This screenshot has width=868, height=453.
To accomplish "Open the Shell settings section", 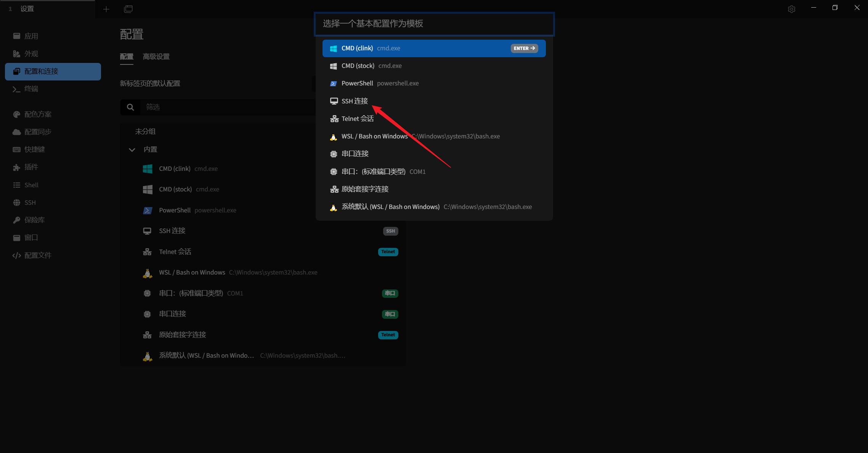I will tap(53, 185).
